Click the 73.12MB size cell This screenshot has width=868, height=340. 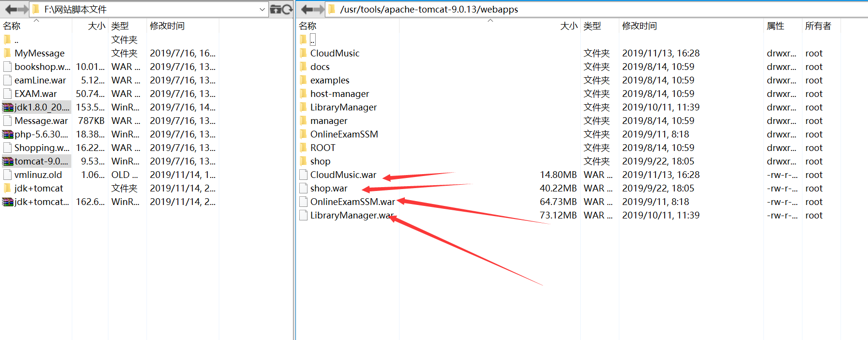click(x=558, y=215)
